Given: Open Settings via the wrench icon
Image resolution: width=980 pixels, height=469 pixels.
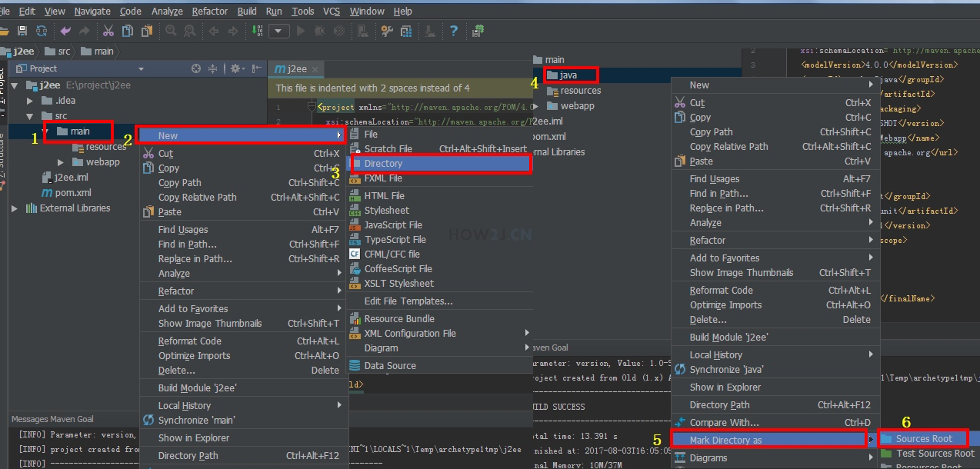Looking at the screenshot, I should [x=386, y=31].
